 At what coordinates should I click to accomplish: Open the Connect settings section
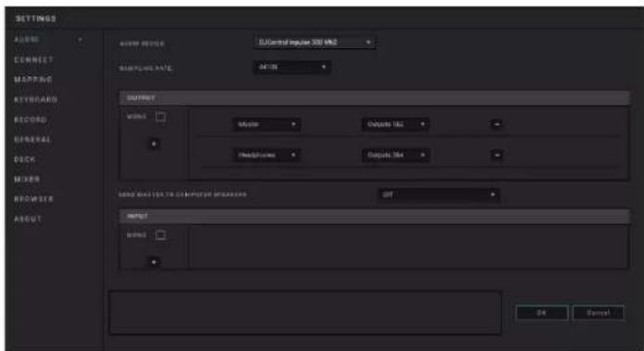coord(33,59)
